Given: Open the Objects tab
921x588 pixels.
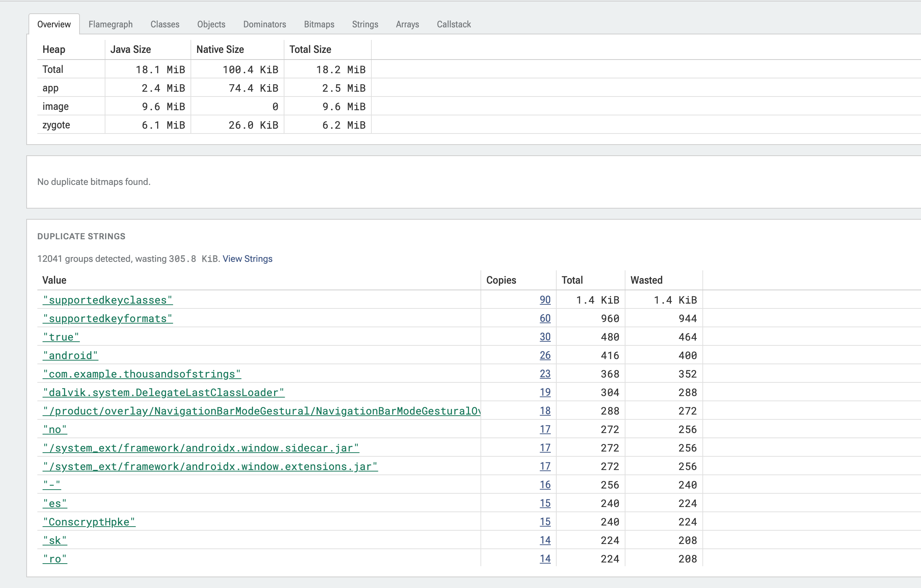Looking at the screenshot, I should (211, 24).
